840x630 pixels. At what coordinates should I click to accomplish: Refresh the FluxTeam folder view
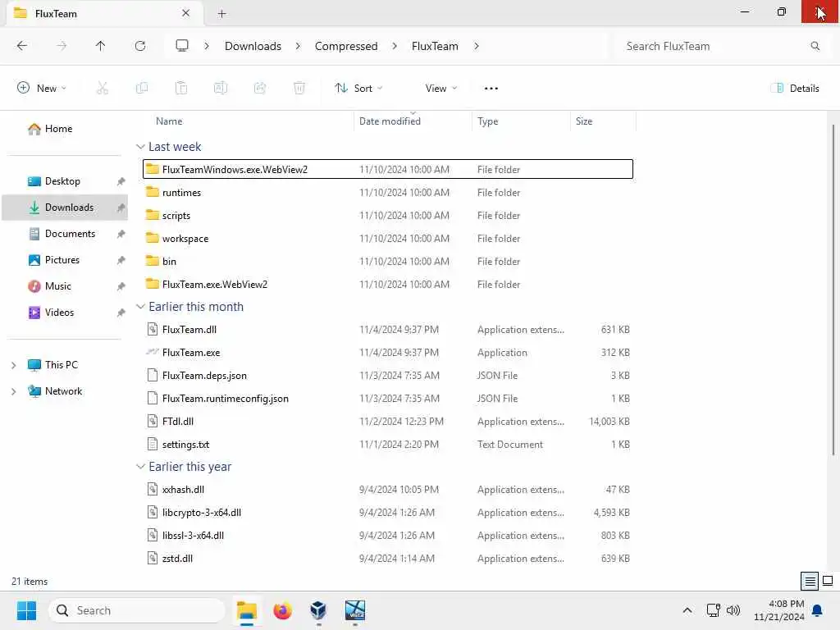(140, 46)
